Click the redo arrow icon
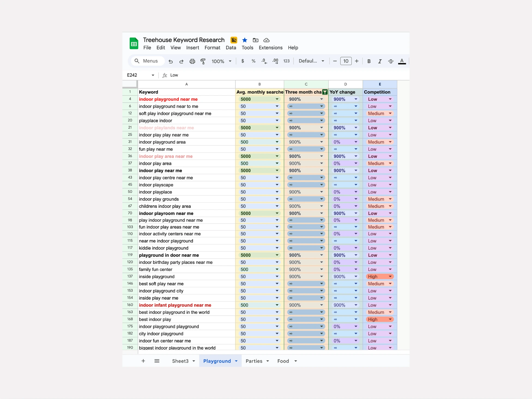The width and height of the screenshot is (532, 399). (x=181, y=61)
